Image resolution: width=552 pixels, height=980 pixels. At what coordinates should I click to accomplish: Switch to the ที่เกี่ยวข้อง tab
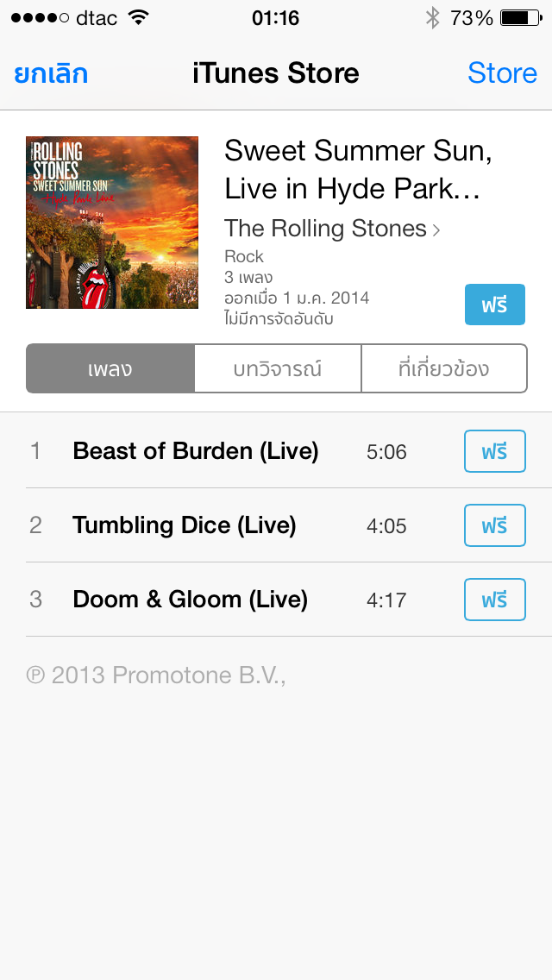(x=444, y=368)
